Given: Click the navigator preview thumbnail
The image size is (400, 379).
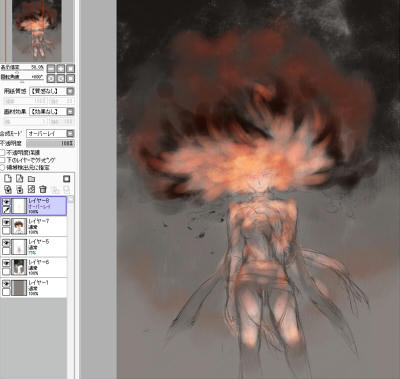Looking at the screenshot, I should pyautogui.click(x=37, y=31).
